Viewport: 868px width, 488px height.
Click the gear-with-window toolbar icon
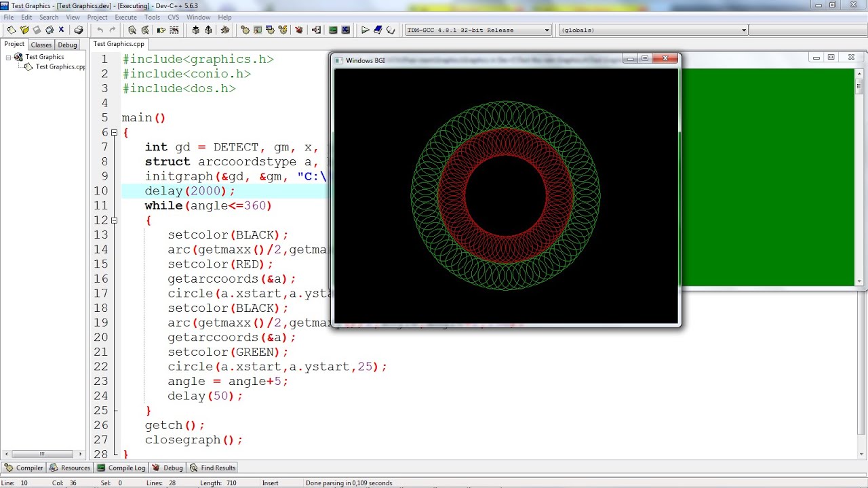270,30
